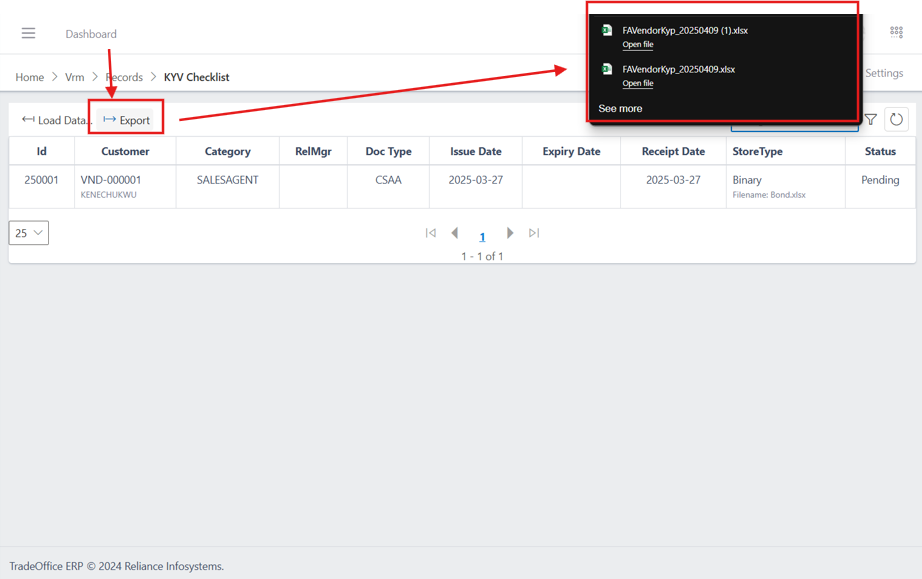Click the 1 - 1 of 1 pager info
This screenshot has width=922, height=579.
pyautogui.click(x=482, y=256)
